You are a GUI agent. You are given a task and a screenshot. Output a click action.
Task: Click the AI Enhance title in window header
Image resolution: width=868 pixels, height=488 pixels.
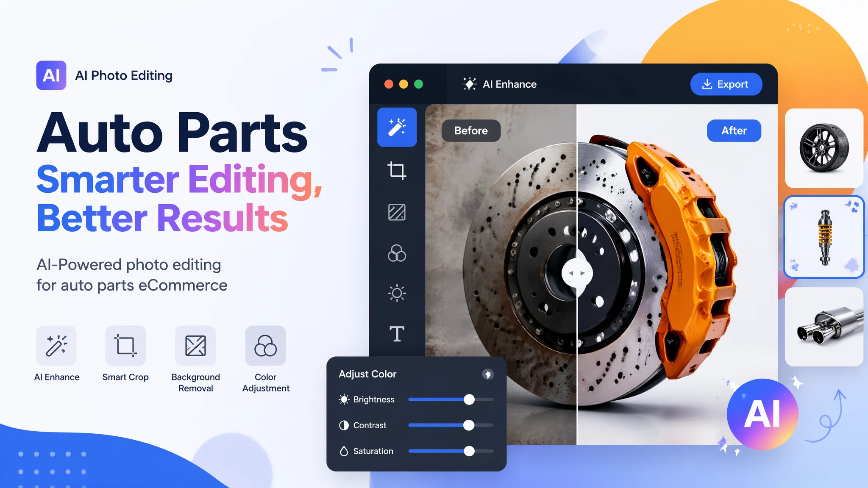click(509, 84)
